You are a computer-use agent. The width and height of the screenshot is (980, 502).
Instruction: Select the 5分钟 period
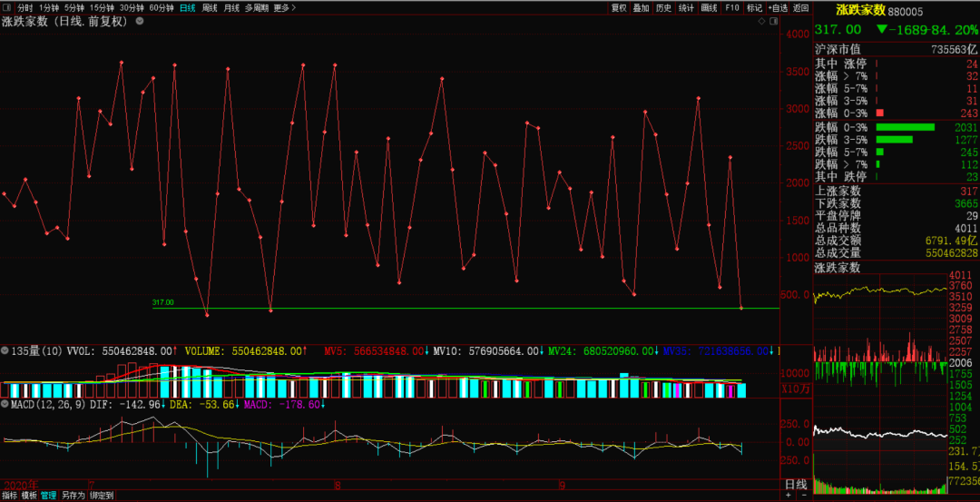coord(74,8)
